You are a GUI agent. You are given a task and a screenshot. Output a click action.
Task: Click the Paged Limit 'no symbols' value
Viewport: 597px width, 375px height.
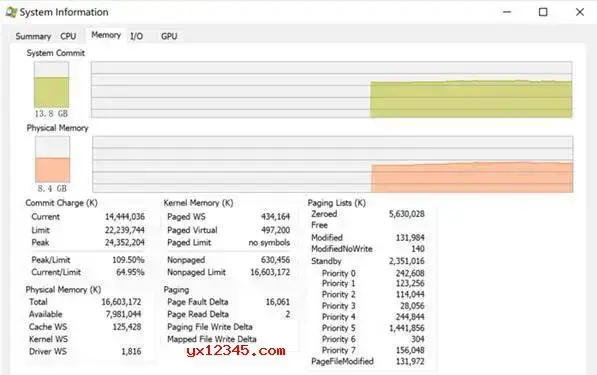coord(269,243)
